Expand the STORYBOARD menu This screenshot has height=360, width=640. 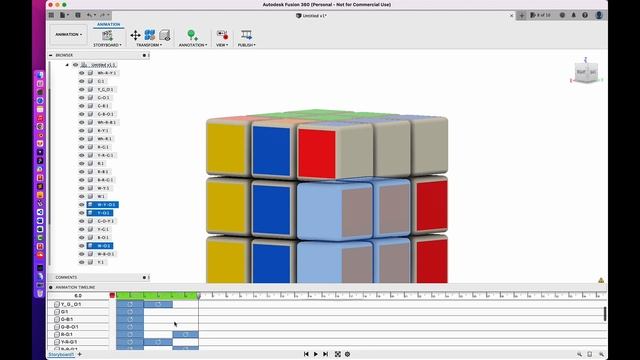coord(107,45)
